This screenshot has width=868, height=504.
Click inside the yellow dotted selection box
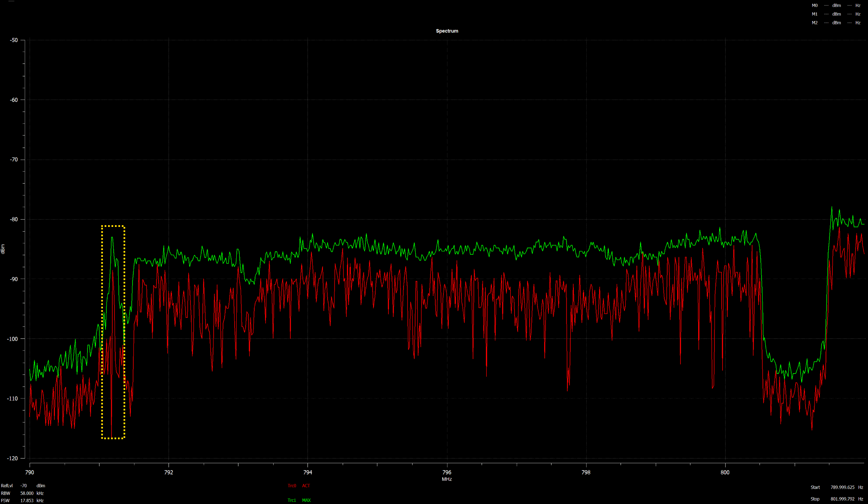pyautogui.click(x=113, y=332)
